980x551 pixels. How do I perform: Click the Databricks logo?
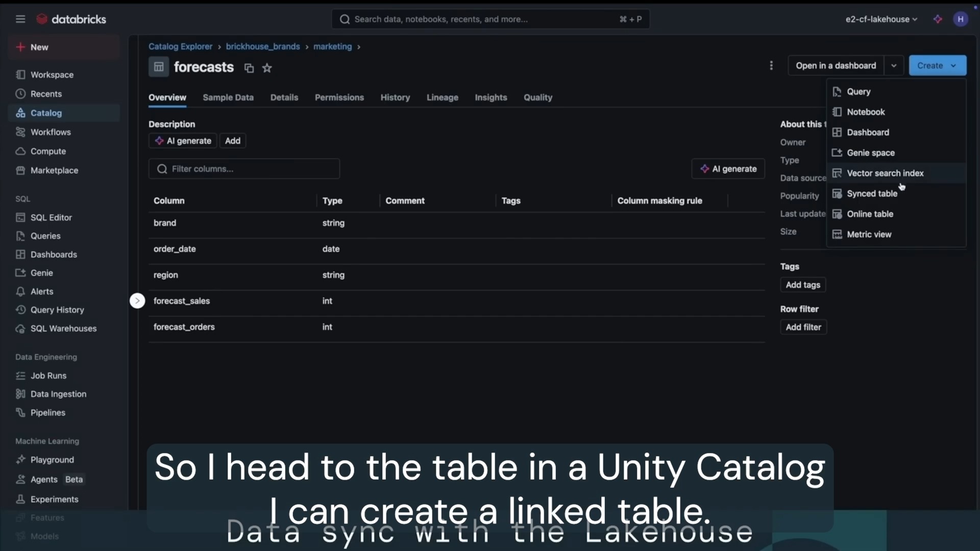pos(71,19)
